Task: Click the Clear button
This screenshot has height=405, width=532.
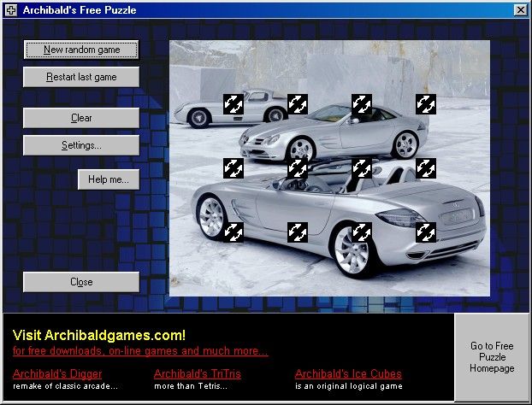Action: click(x=81, y=118)
